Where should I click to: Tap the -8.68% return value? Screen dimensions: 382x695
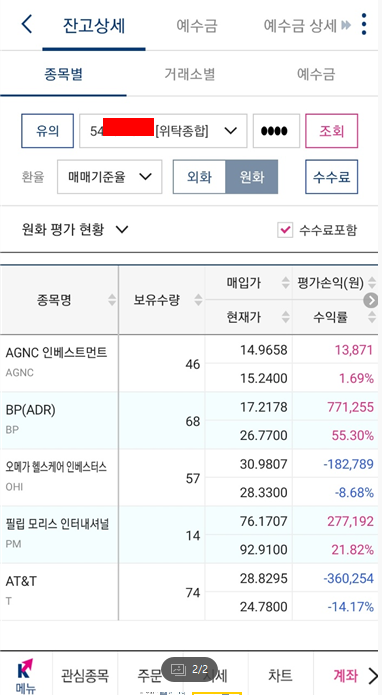click(355, 492)
